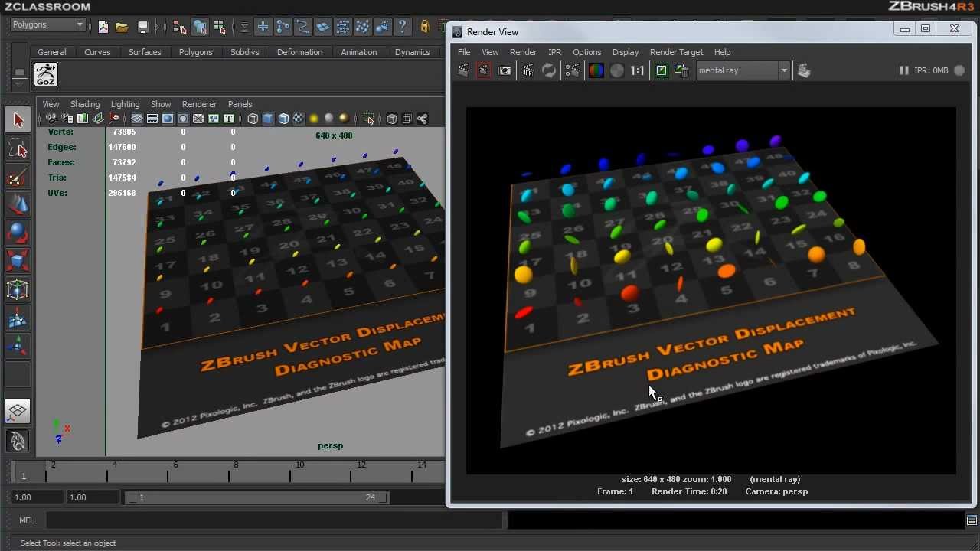Toggle select by object type mode
The width and height of the screenshot is (980, 551).
coord(200,28)
